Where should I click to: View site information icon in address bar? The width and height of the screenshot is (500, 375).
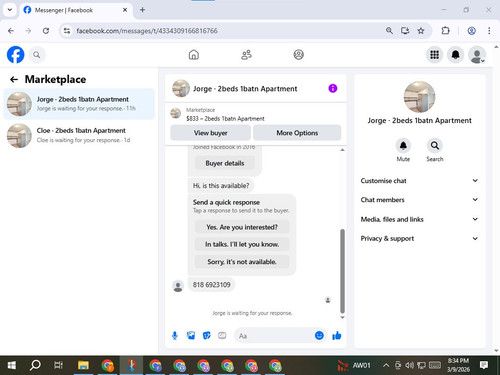(67, 31)
